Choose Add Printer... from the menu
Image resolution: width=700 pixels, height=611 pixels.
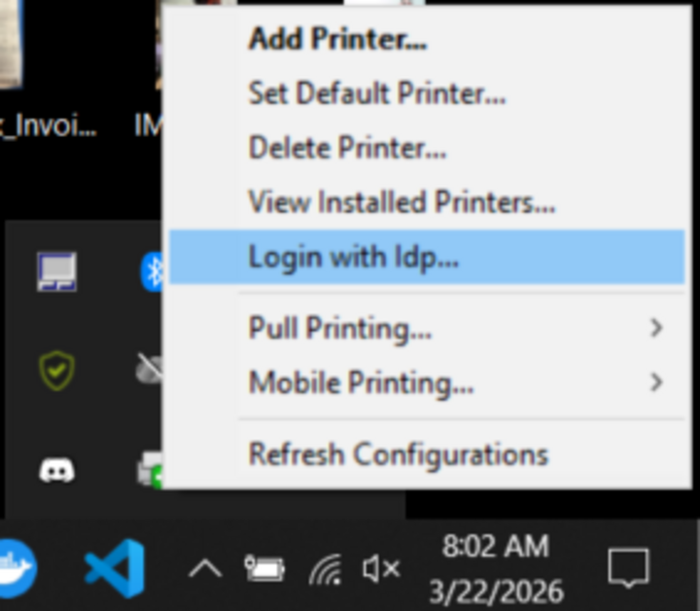337,40
